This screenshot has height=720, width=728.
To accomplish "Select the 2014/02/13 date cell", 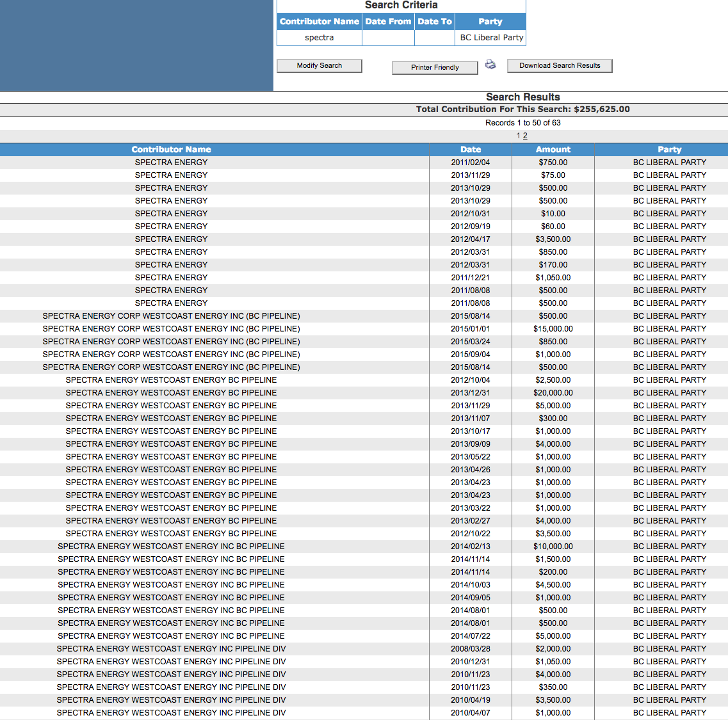I will 471,547.
